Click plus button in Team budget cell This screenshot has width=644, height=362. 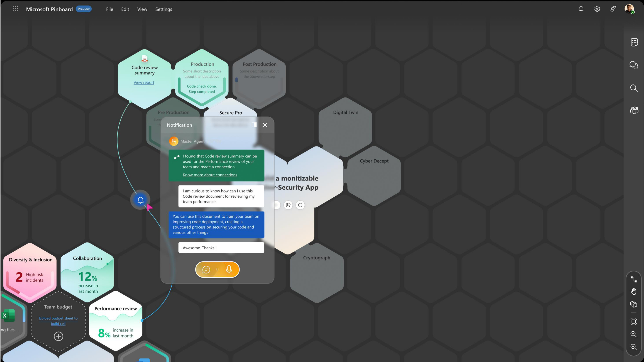[x=59, y=336]
